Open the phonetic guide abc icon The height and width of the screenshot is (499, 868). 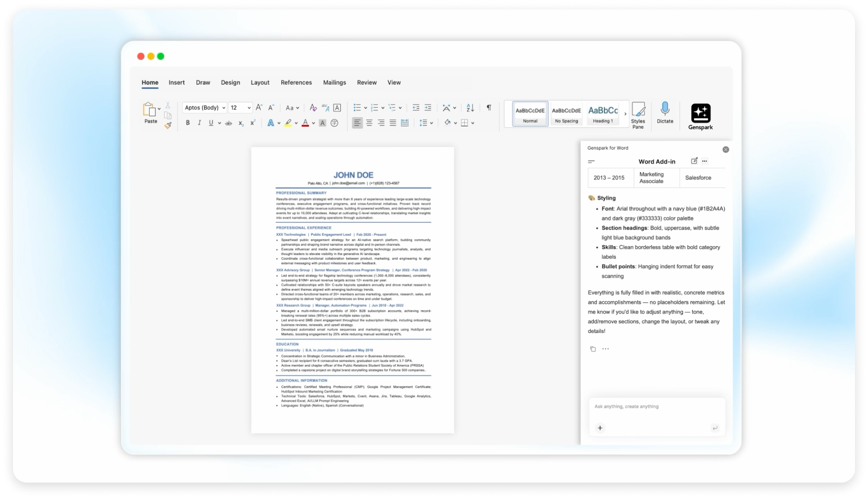coord(325,108)
